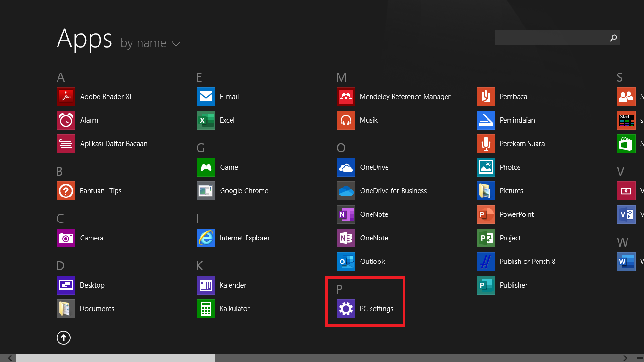Click the 'O' group letter header
The height and width of the screenshot is (362, 644).
pyautogui.click(x=341, y=148)
